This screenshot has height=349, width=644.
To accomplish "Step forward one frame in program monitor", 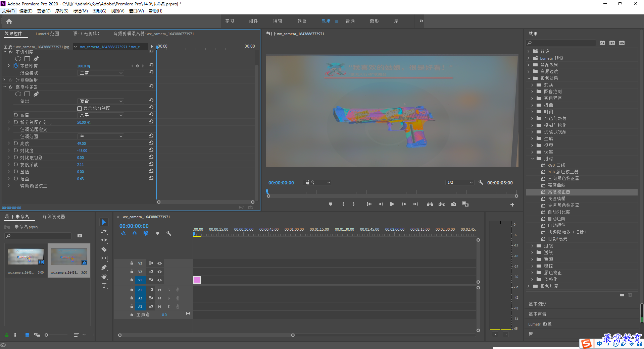I will (404, 204).
